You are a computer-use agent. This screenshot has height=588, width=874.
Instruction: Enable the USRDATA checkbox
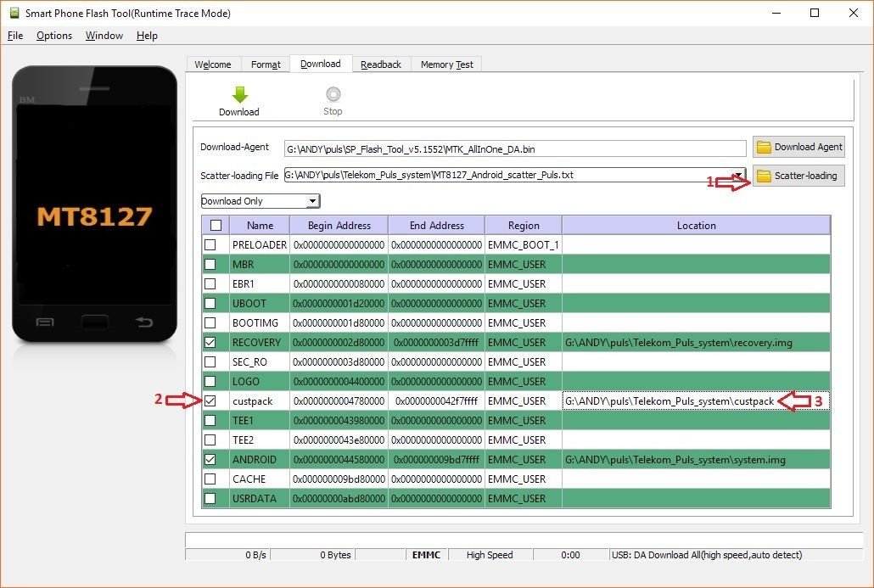click(x=210, y=498)
